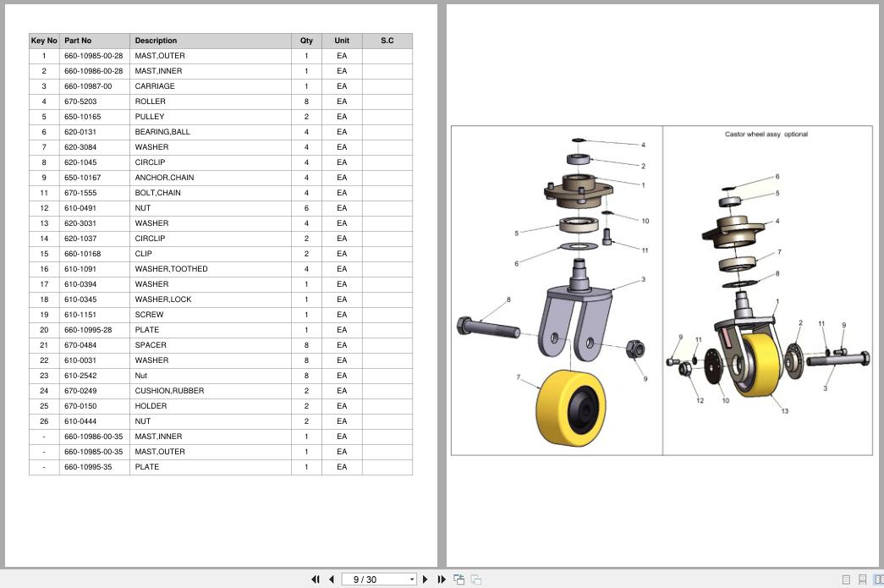The width and height of the screenshot is (884, 588).
Task: Click the page number field showing 9 / 30
Action: coord(375,580)
